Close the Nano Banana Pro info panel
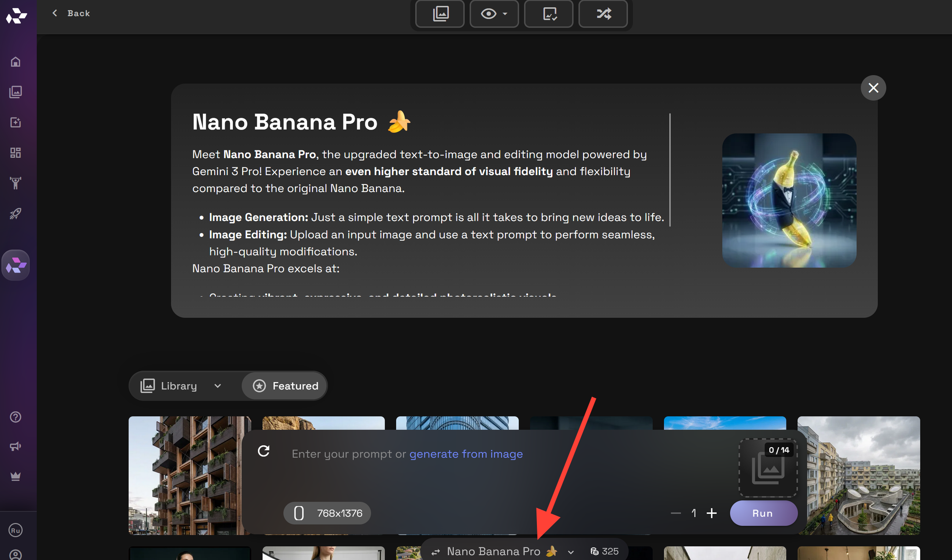Viewport: 952px width, 560px height. pyautogui.click(x=873, y=88)
